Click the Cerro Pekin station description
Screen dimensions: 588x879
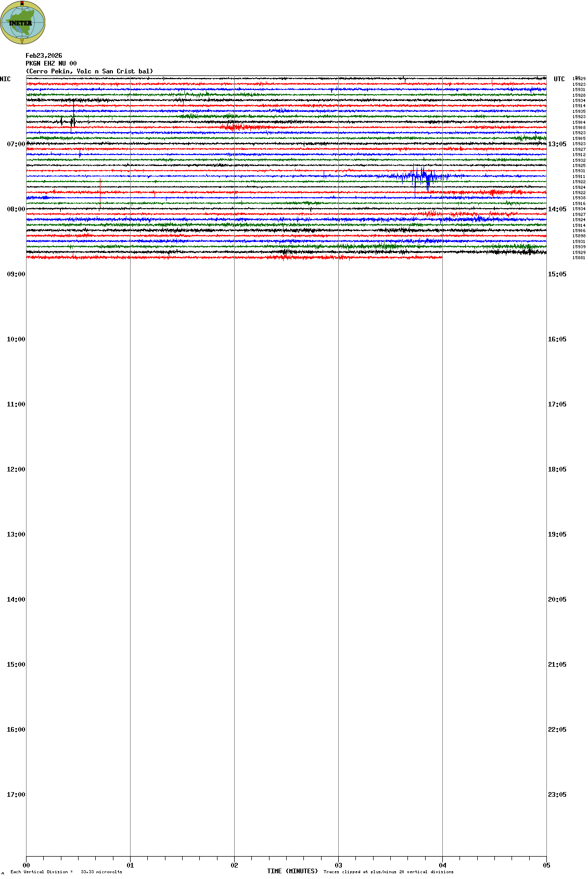click(90, 71)
